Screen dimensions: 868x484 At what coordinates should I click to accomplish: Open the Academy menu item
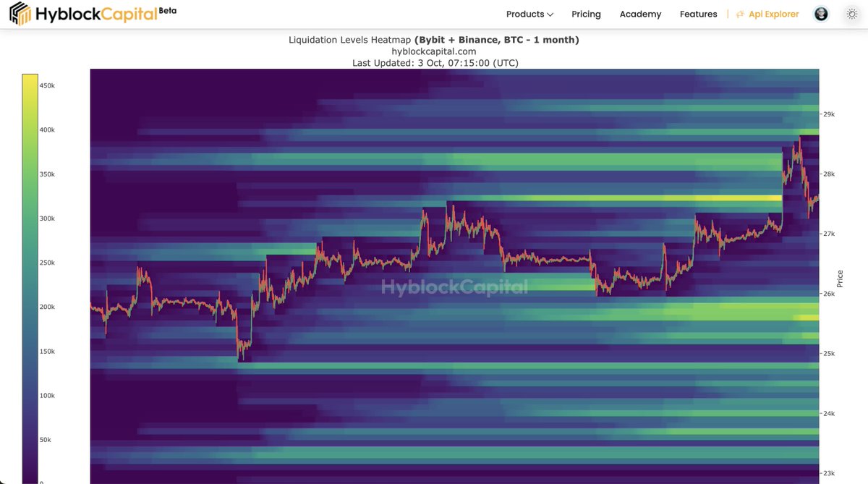click(x=640, y=14)
